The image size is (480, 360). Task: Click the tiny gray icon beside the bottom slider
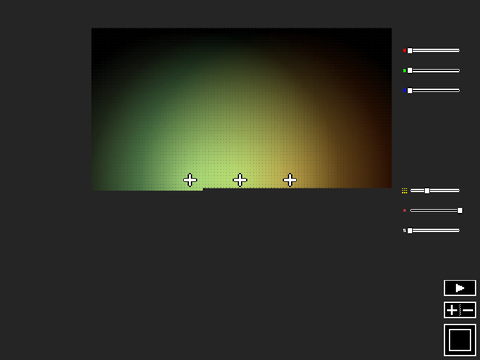coord(404,230)
